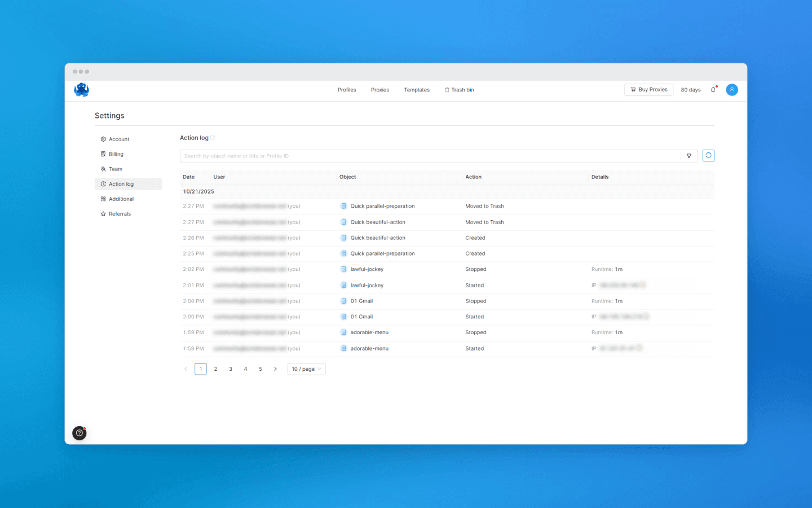This screenshot has width=812, height=508.
Task: Click profile icon of lawful-jockey Started row
Action: coord(343,285)
